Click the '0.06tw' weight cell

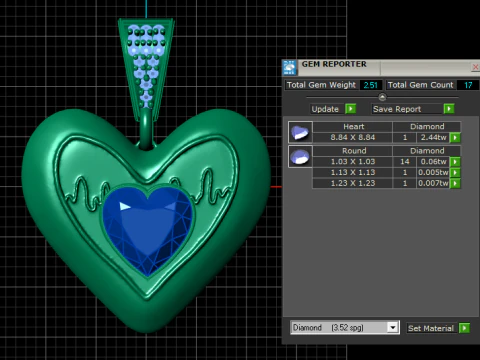(433, 162)
